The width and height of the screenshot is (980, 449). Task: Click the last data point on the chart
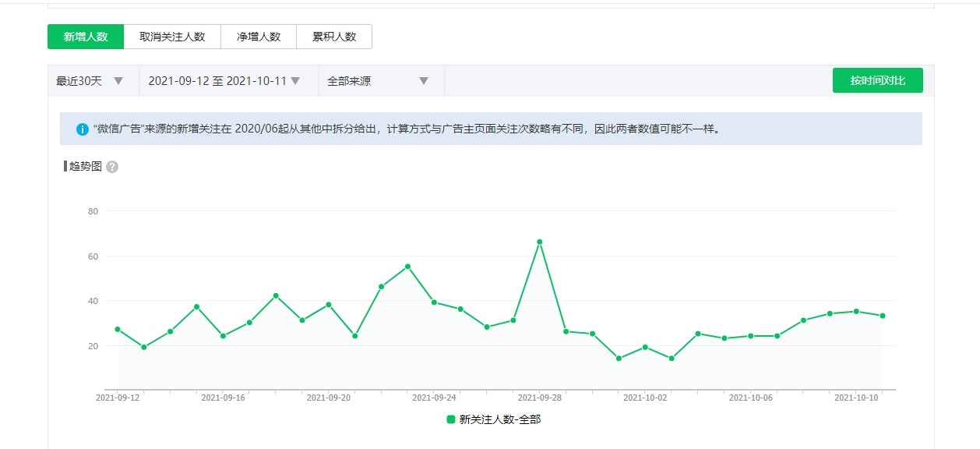883,316
